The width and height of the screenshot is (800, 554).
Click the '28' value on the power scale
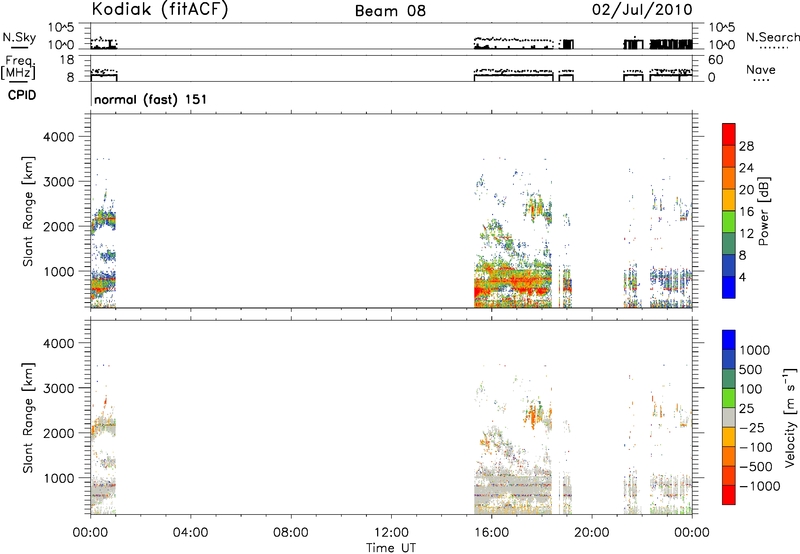pos(746,146)
